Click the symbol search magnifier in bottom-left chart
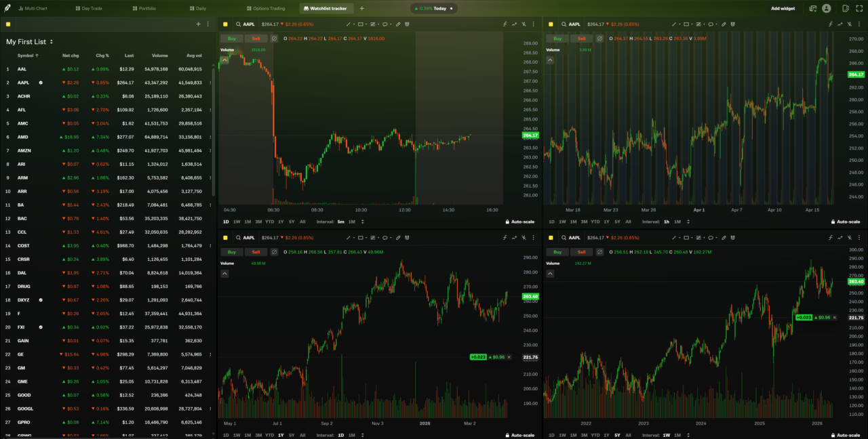 tap(238, 238)
